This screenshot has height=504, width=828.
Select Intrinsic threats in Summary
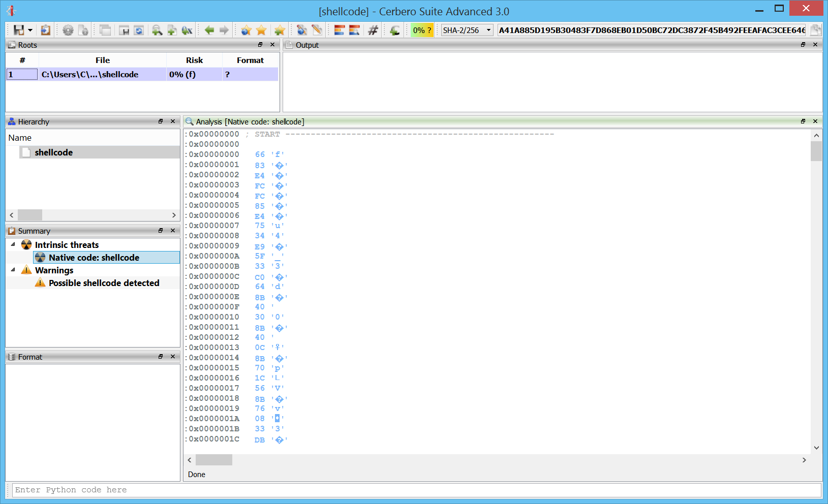[67, 245]
